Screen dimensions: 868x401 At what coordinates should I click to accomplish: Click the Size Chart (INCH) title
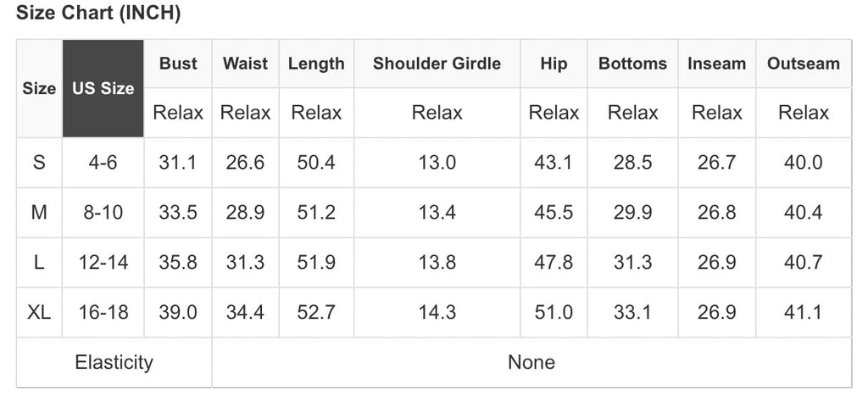(98, 13)
